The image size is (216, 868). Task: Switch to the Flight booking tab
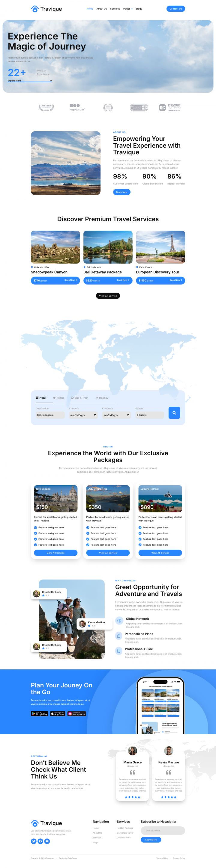pos(58,398)
